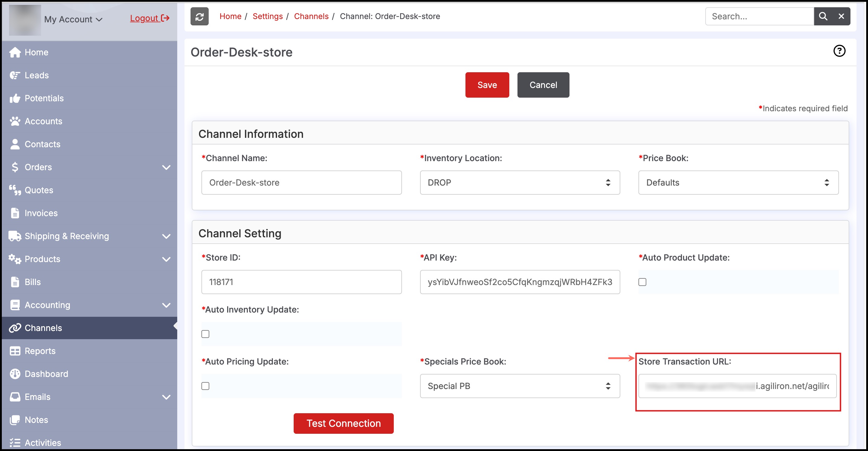
Task: Click the Quotes quotation-mark icon
Action: (x=15, y=190)
